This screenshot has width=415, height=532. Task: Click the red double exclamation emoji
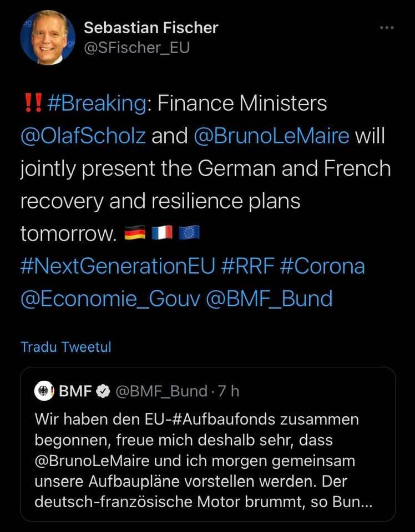point(31,104)
